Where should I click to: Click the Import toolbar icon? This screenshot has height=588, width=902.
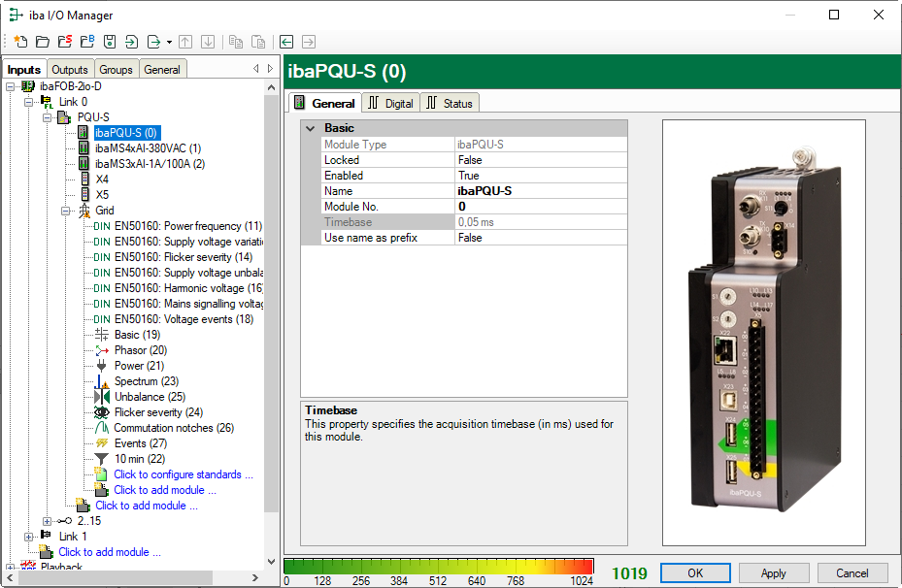(x=132, y=42)
